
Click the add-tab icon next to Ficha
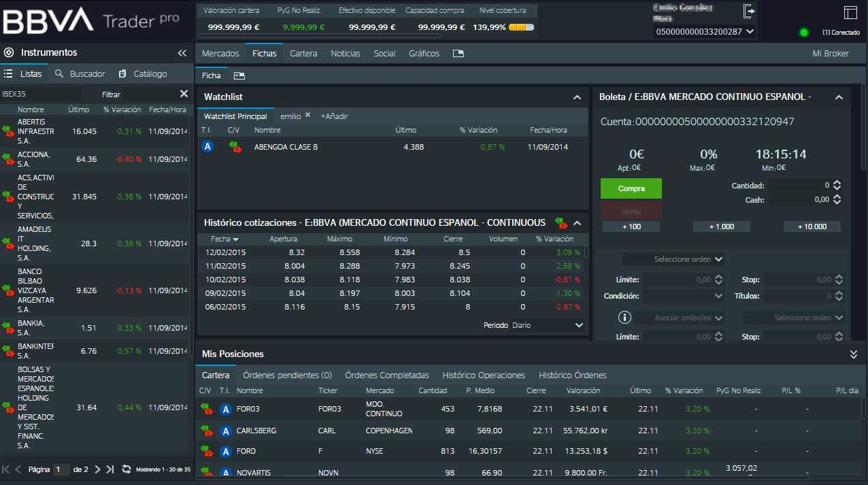click(239, 76)
